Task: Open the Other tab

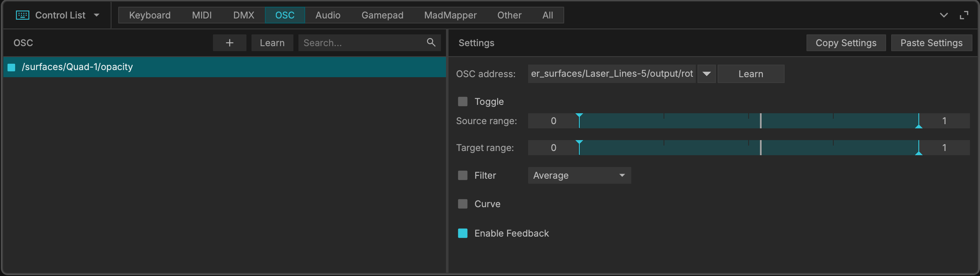Action: (x=509, y=16)
